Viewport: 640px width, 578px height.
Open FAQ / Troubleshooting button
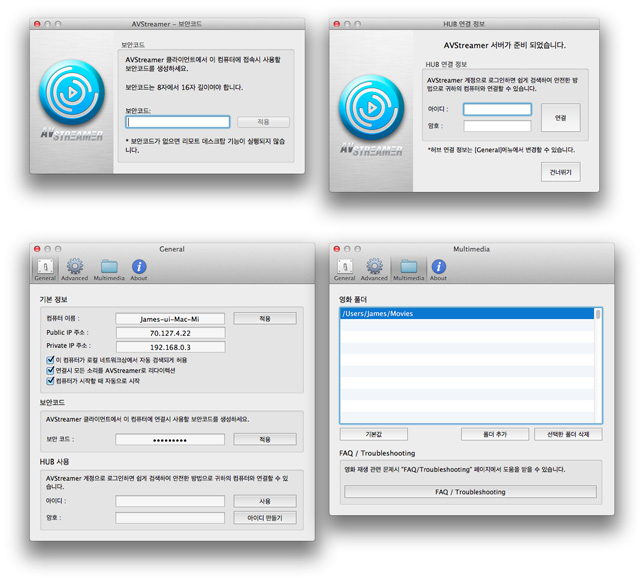[x=470, y=492]
